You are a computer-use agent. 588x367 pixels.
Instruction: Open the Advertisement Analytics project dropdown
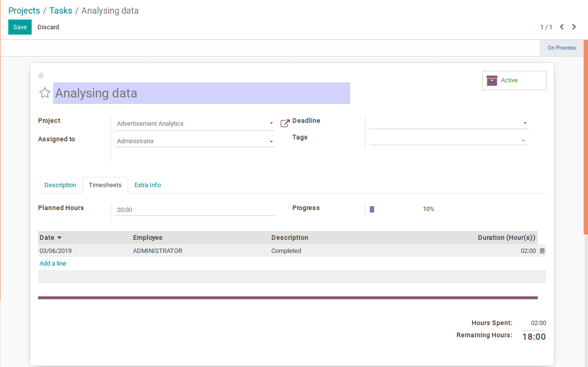[x=271, y=123]
